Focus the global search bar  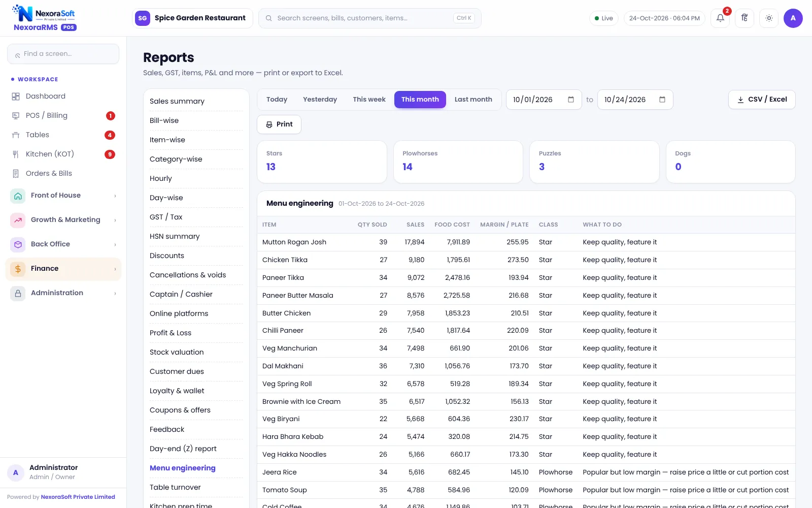pyautogui.click(x=370, y=18)
